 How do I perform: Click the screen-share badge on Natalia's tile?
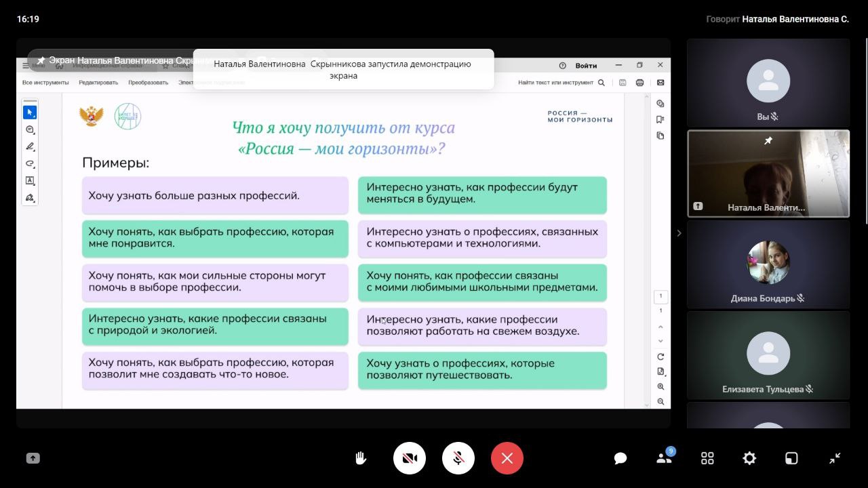(x=698, y=207)
